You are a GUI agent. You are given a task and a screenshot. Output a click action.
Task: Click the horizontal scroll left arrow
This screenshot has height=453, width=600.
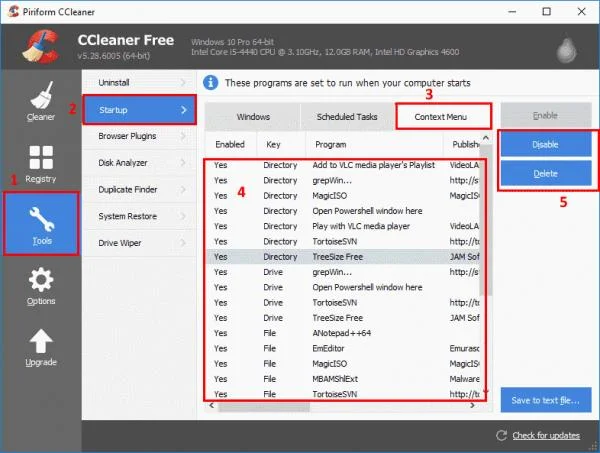(212, 406)
